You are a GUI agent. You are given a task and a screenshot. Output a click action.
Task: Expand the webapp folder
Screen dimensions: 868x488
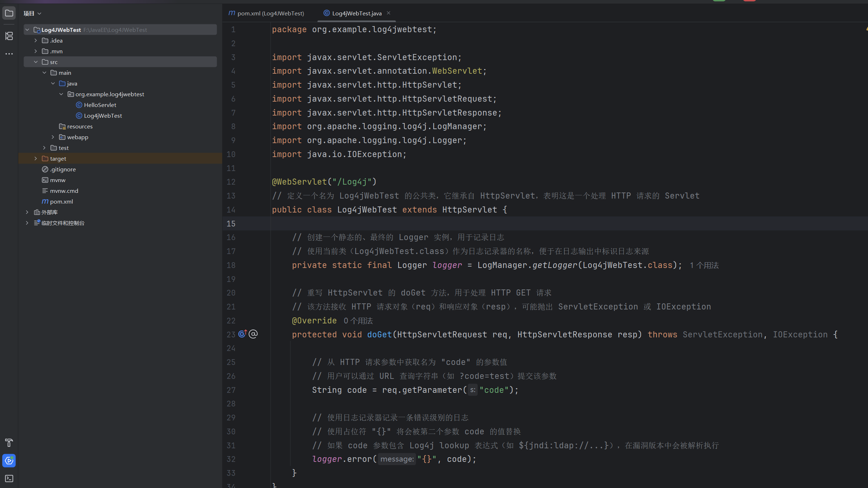[53, 137]
